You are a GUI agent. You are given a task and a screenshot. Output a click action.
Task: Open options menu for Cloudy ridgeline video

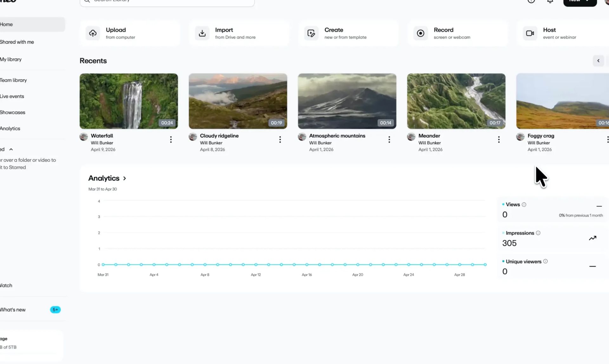coord(280,139)
